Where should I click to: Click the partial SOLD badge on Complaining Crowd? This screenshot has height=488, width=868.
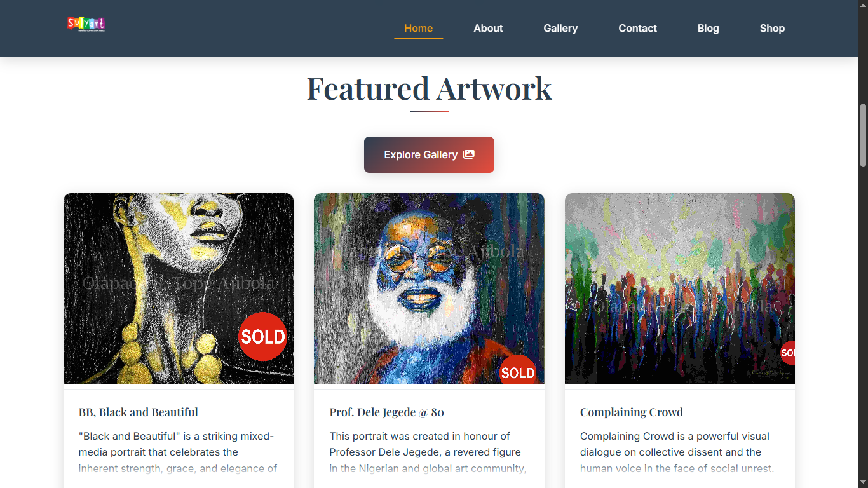(x=788, y=353)
